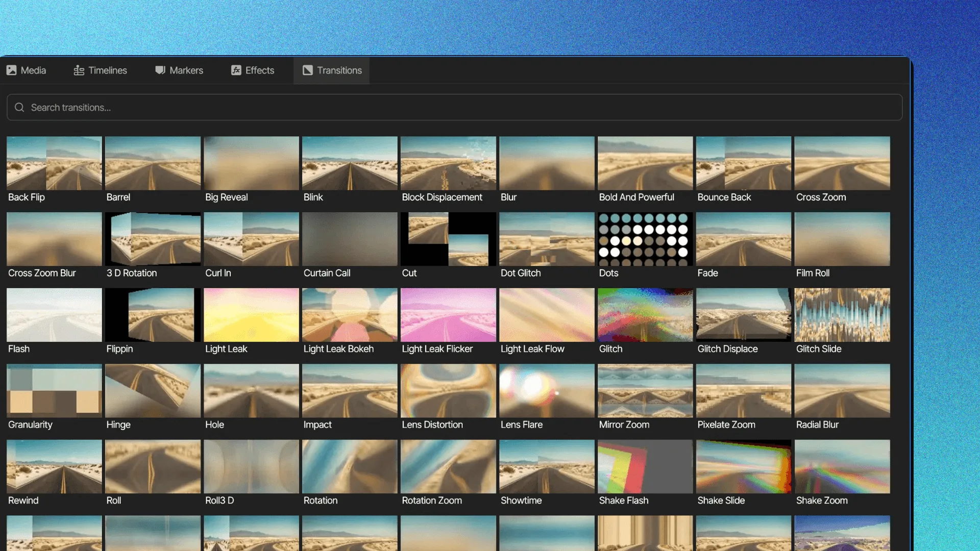
Task: Open the Media tab
Action: click(26, 70)
